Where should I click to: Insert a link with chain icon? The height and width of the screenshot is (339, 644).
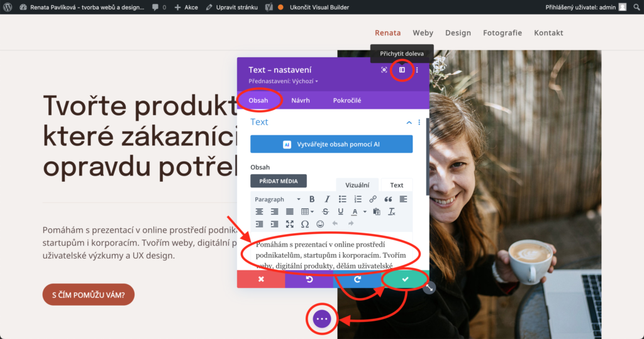coord(372,199)
